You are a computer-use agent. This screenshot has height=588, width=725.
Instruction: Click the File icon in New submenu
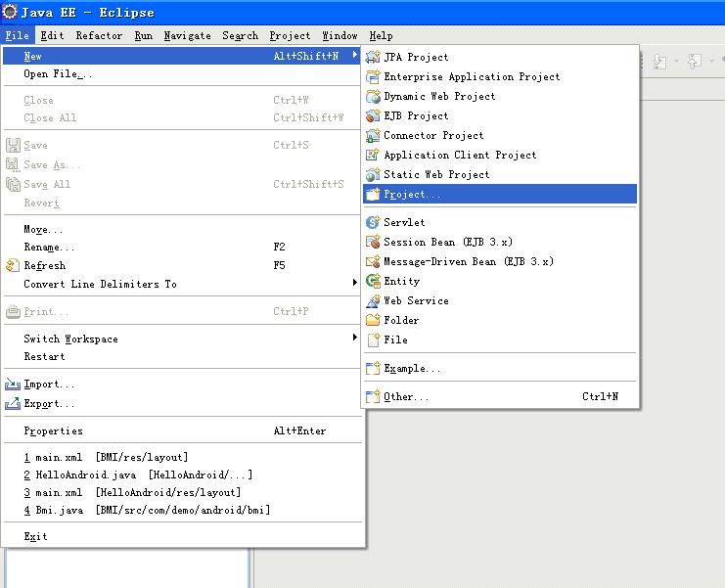tap(373, 339)
